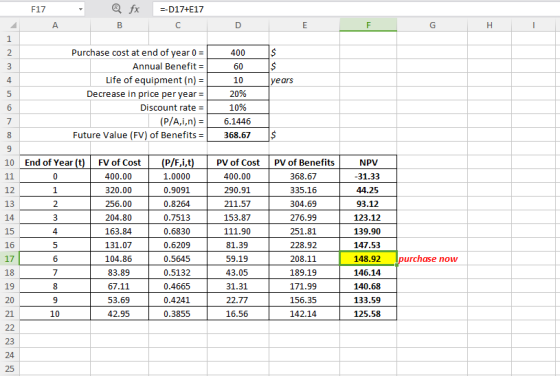The image size is (560, 376).
Task: Click the FV of Cost value 320.00
Action: click(119, 190)
